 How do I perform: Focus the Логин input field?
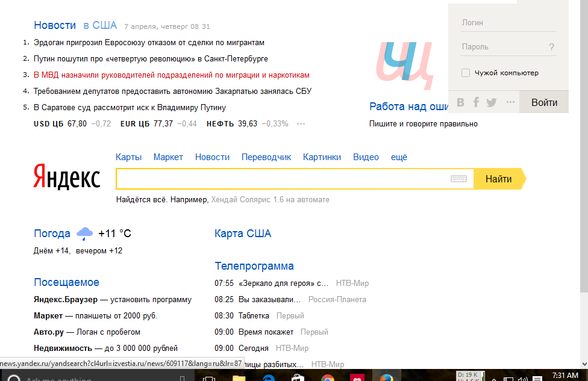[x=508, y=23]
